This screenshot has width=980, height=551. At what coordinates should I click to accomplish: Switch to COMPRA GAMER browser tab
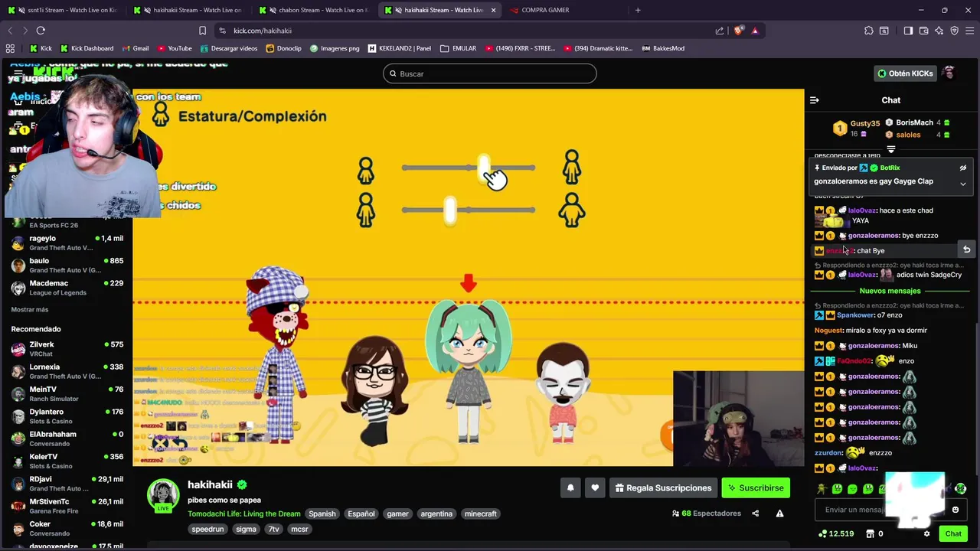click(x=545, y=10)
